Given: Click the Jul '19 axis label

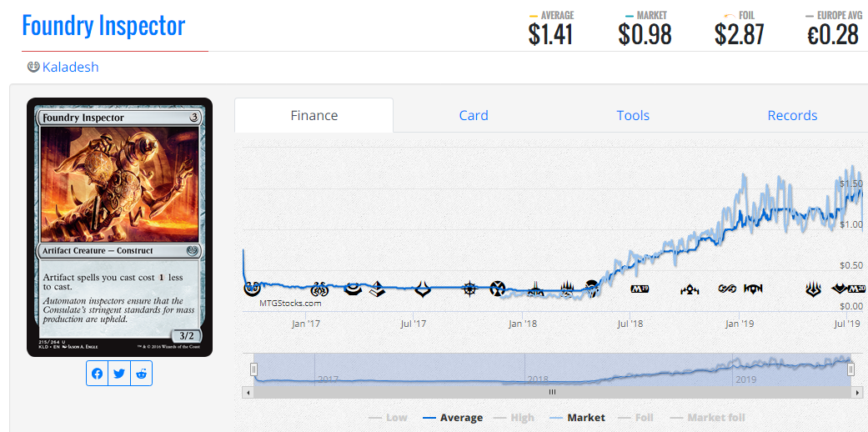Looking at the screenshot, I should [847, 324].
